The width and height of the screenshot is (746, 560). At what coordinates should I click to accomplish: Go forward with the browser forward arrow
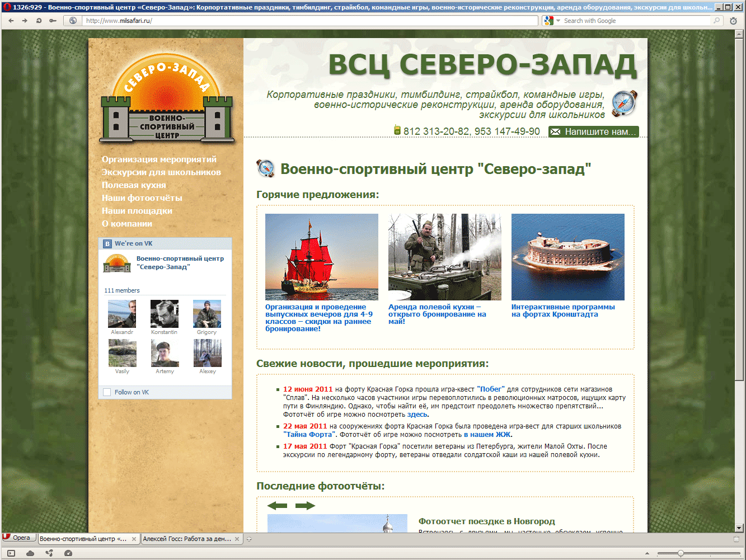tap(25, 21)
